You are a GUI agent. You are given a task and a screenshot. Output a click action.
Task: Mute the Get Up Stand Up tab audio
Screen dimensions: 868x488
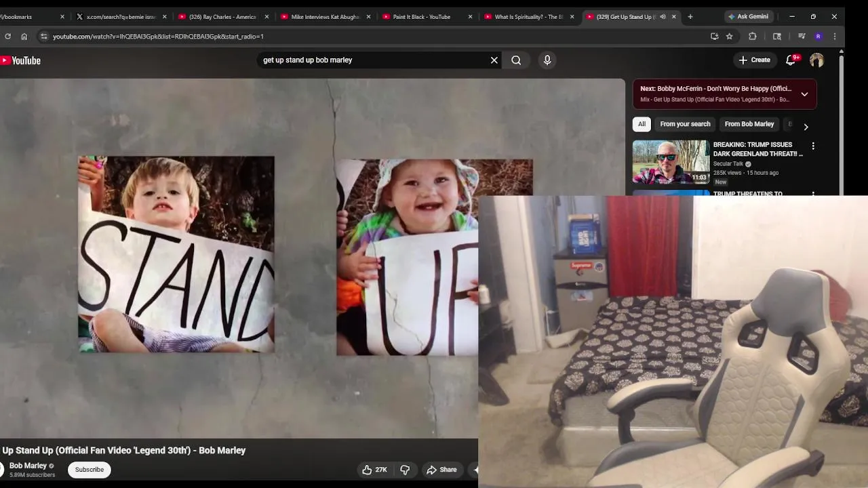(663, 17)
